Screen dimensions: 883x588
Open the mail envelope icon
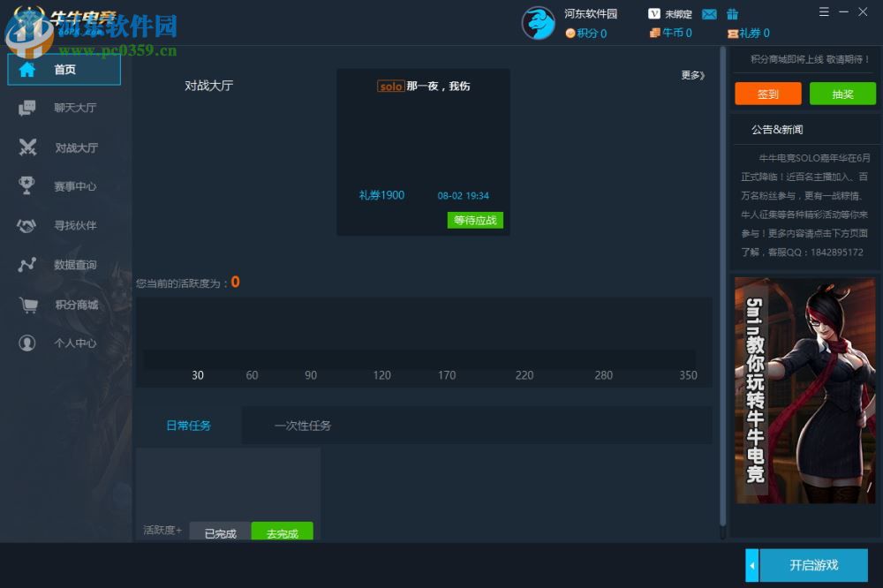click(x=710, y=14)
